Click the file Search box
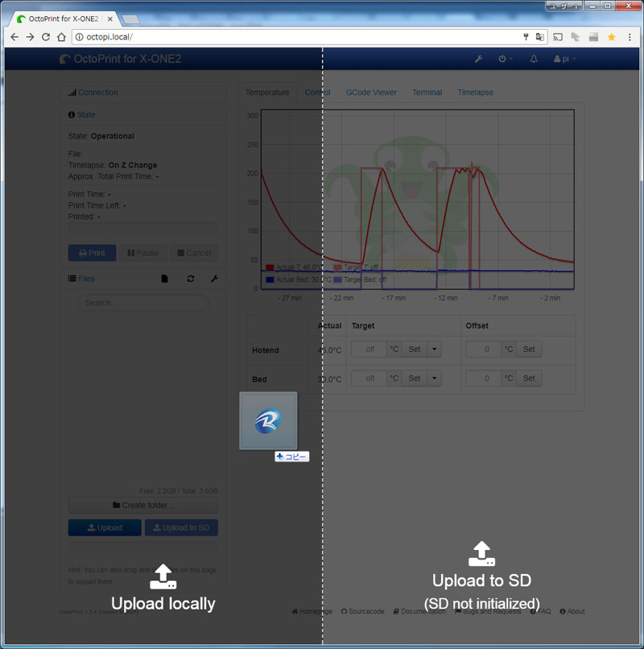The height and width of the screenshot is (649, 644). pyautogui.click(x=143, y=303)
